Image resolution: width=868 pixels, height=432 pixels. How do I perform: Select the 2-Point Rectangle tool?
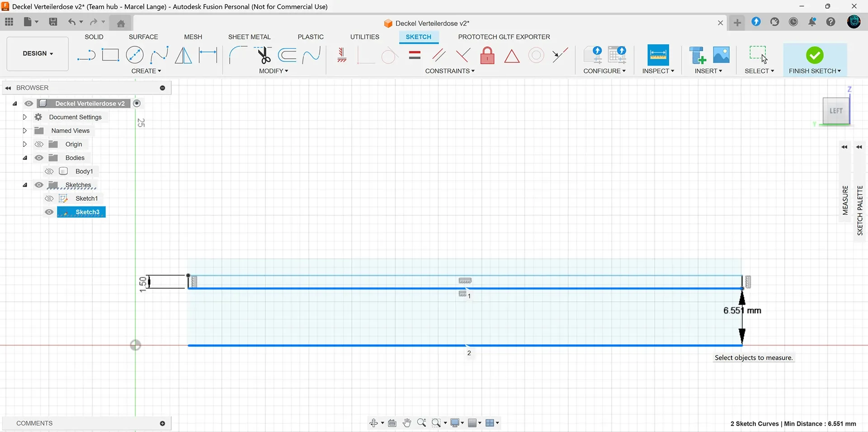[x=110, y=55]
